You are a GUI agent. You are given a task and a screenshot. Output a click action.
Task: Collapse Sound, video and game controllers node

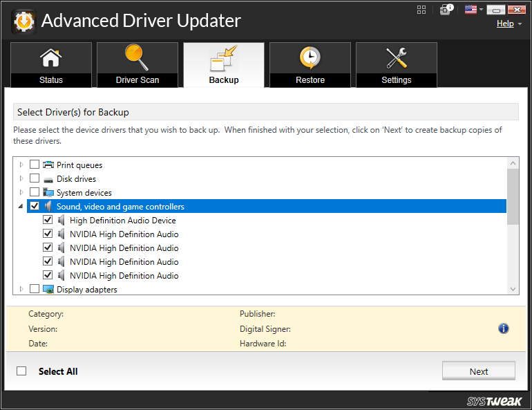(21, 206)
